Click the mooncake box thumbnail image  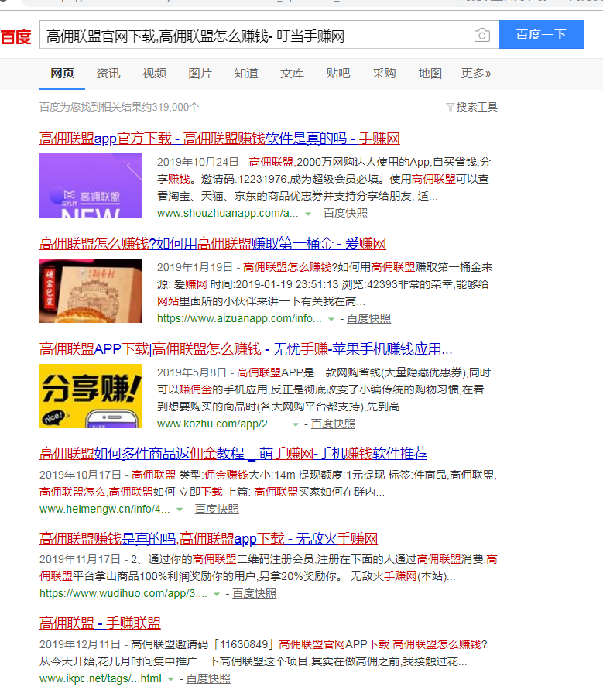tap(91, 290)
